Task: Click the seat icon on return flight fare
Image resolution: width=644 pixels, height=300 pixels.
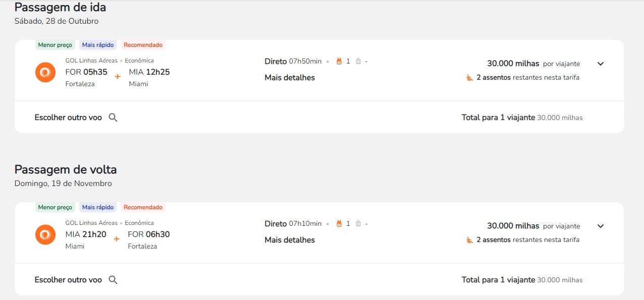Action: click(469, 240)
